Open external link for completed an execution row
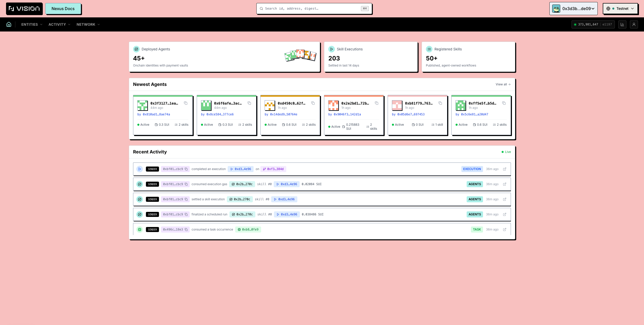 [x=505, y=169]
